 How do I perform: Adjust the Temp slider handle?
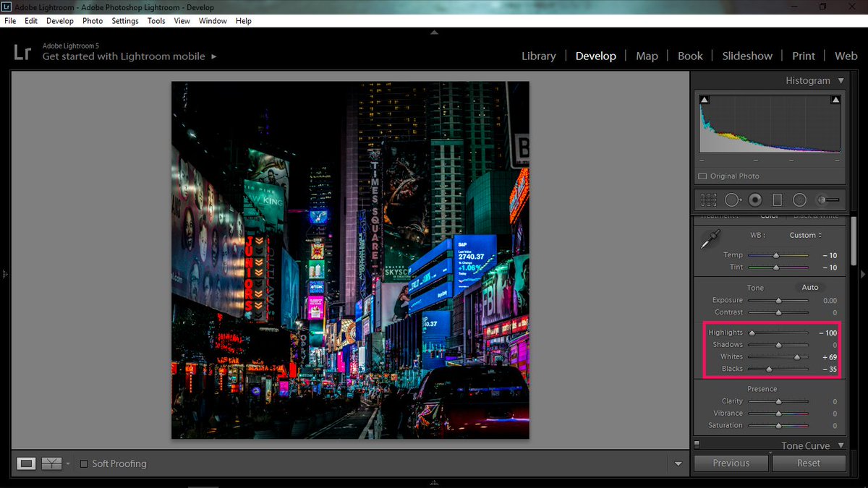pos(776,255)
